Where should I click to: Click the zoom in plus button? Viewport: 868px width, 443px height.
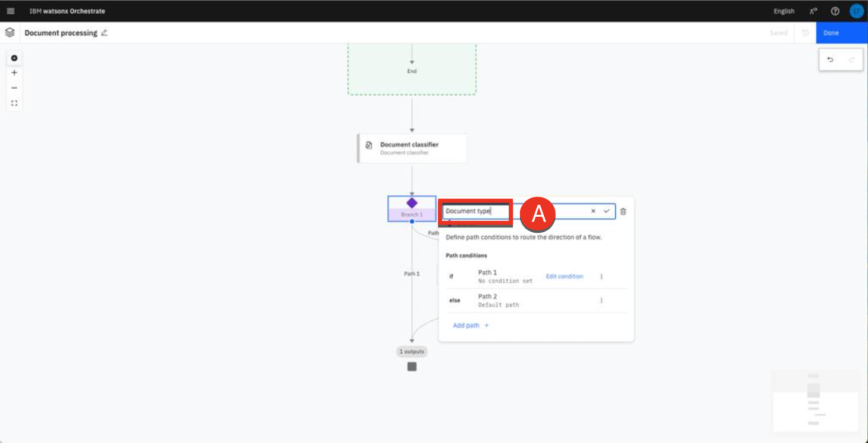14,73
